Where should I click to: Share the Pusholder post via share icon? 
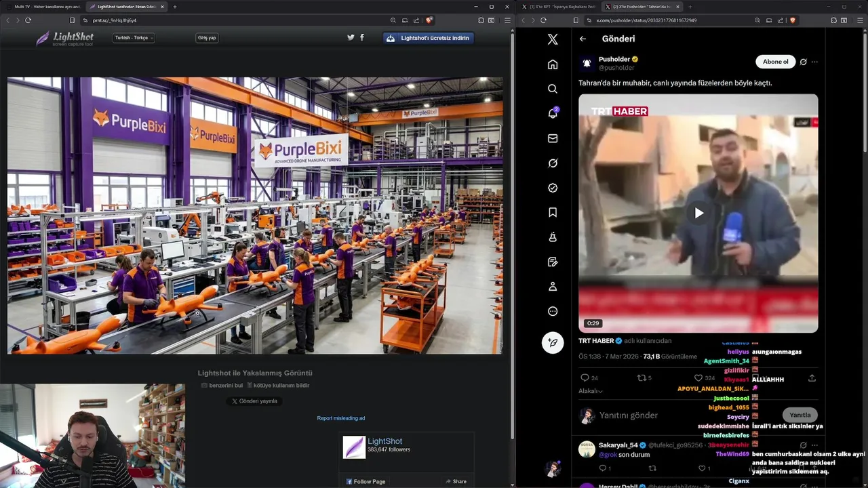(812, 378)
